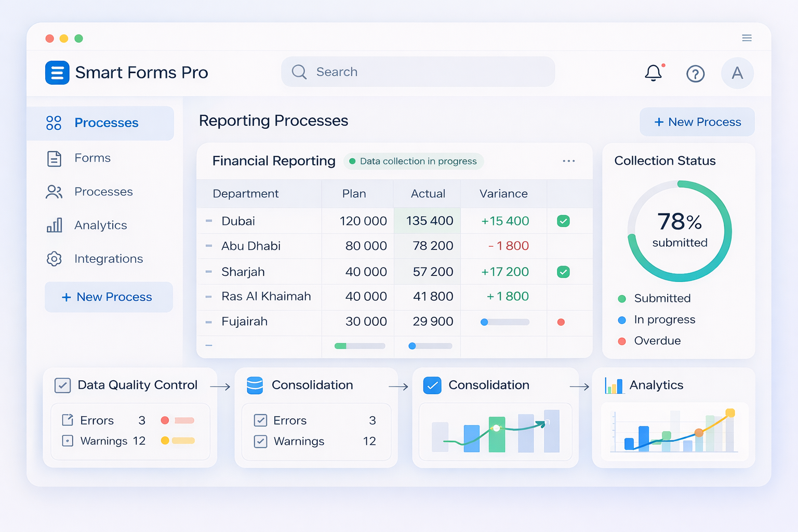Open help via question mark icon

click(695, 74)
